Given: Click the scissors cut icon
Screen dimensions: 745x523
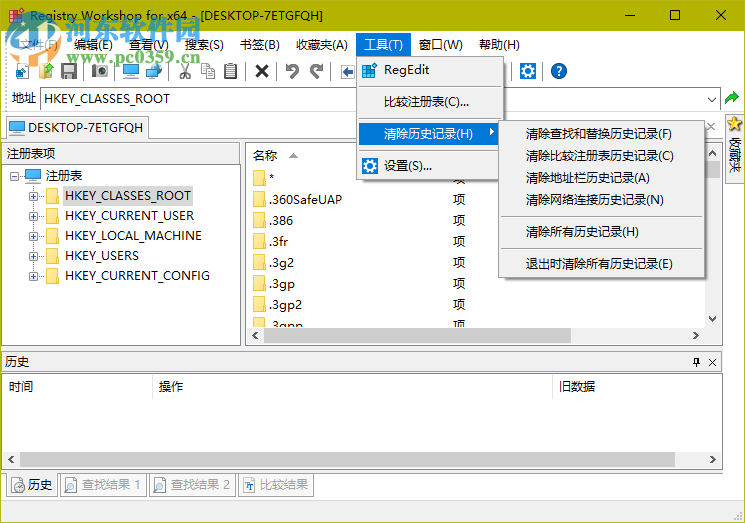Looking at the screenshot, I should coord(185,71).
